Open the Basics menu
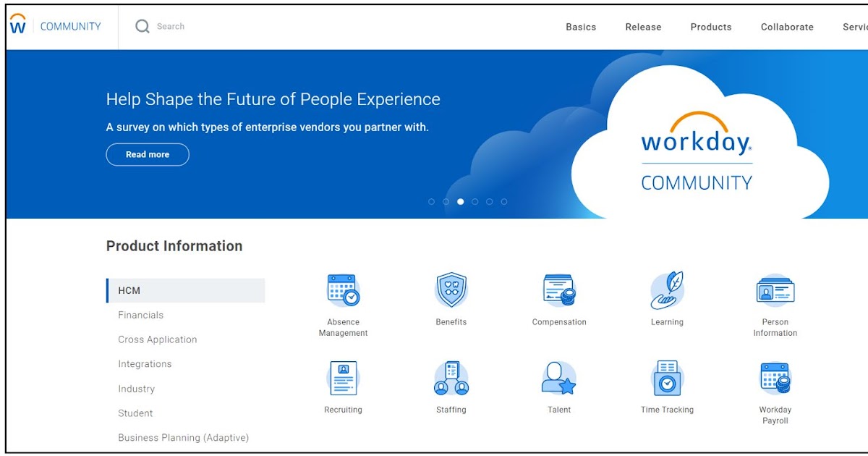 581,27
